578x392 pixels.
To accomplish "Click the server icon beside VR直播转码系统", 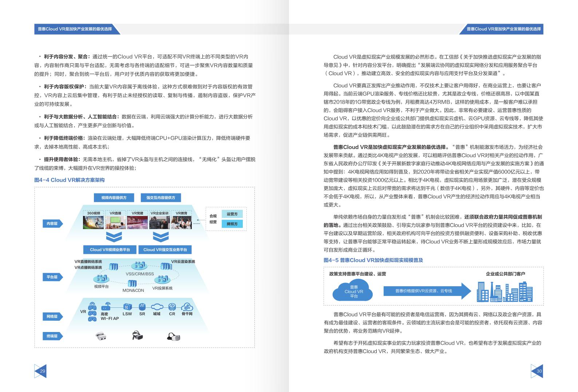I will 113,267.
